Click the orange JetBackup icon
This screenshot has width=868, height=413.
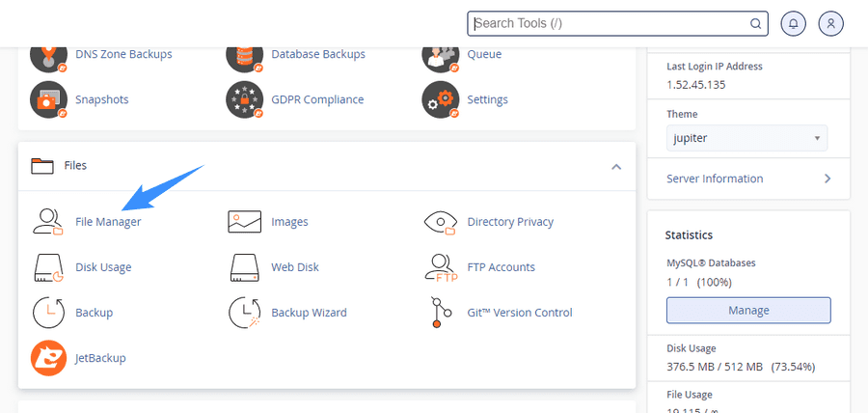click(48, 358)
